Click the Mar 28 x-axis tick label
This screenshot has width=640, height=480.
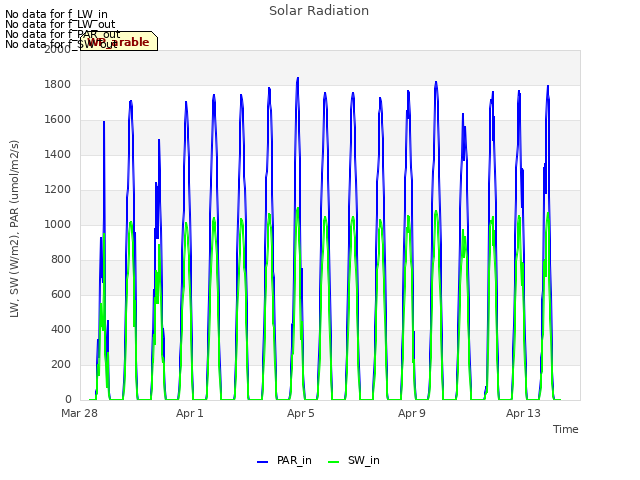79,413
